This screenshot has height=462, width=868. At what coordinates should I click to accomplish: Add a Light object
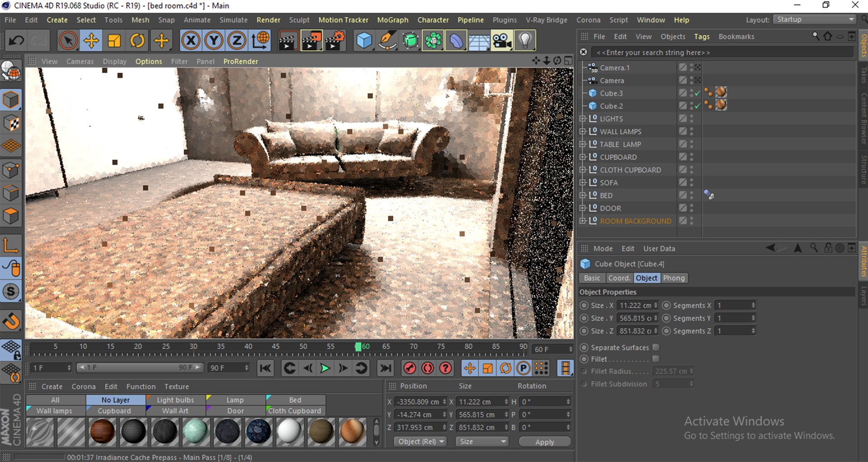click(x=525, y=41)
